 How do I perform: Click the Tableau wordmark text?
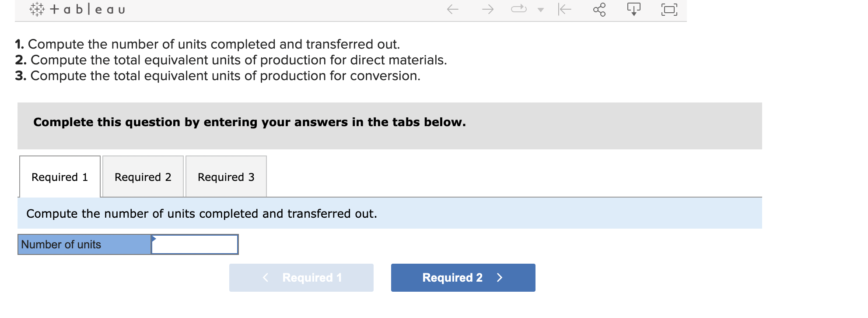87,9
